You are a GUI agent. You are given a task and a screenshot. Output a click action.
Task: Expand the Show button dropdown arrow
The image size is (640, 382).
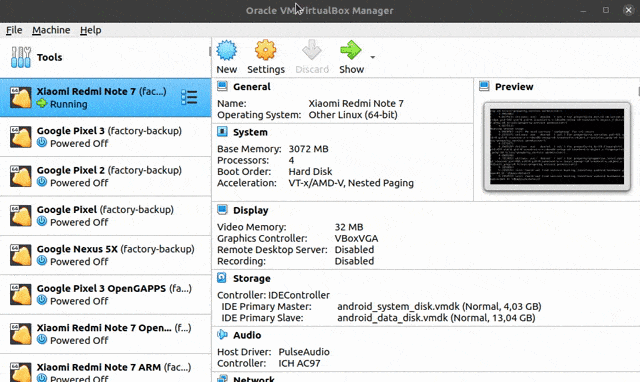coord(373,57)
